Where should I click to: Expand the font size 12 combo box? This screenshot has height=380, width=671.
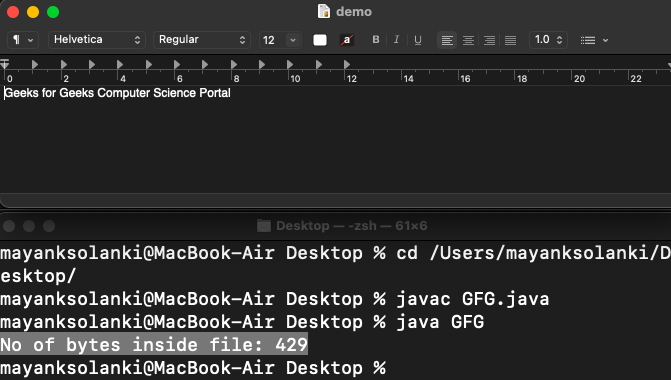[293, 40]
